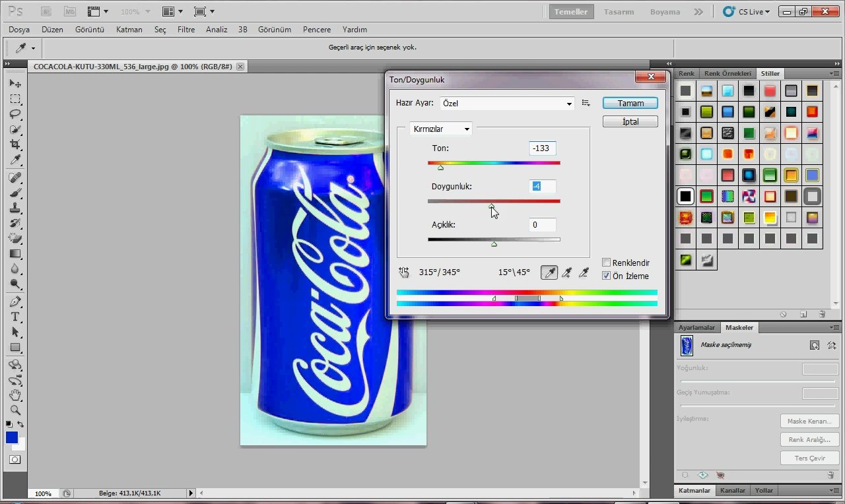Add a vector mask in Masks panel

(831, 345)
